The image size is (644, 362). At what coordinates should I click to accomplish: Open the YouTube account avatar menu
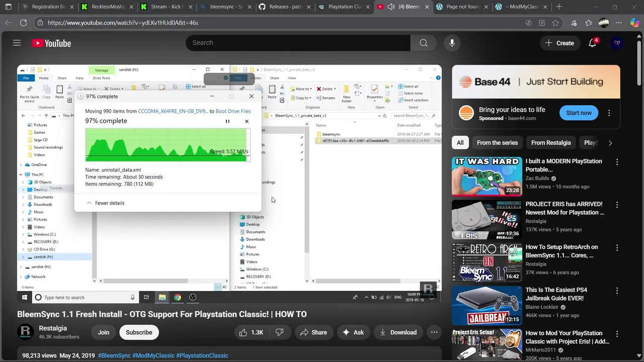[617, 43]
